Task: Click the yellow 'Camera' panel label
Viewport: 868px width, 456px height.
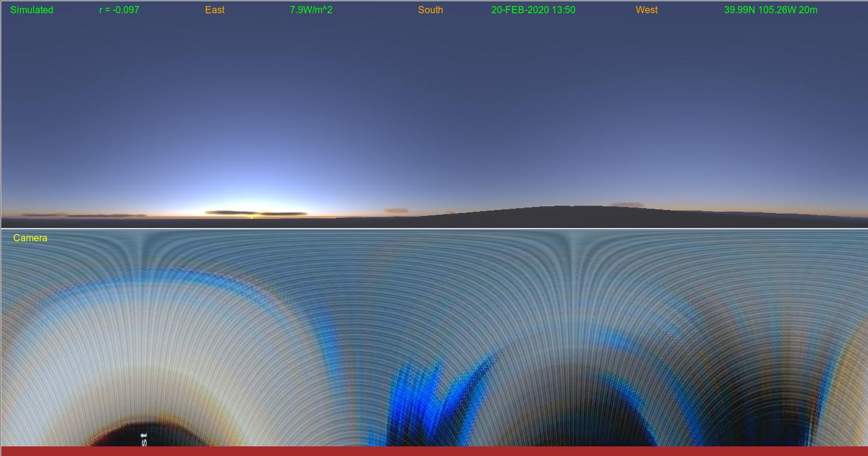Action: click(30, 238)
